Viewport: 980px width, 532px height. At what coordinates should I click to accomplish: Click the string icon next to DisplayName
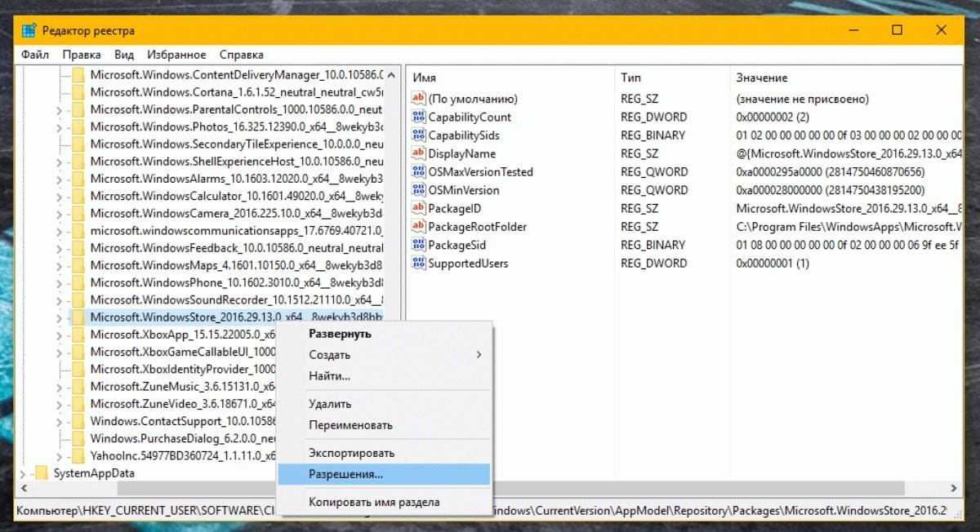(x=419, y=153)
